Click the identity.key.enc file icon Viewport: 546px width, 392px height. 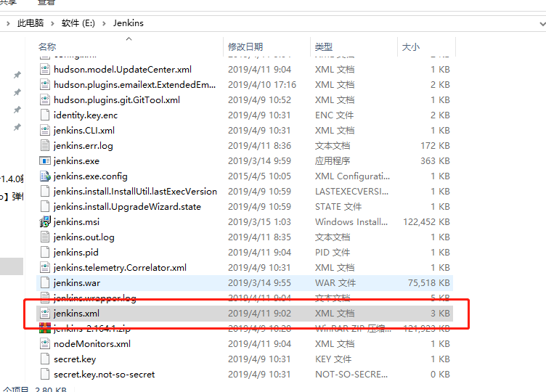pos(45,115)
